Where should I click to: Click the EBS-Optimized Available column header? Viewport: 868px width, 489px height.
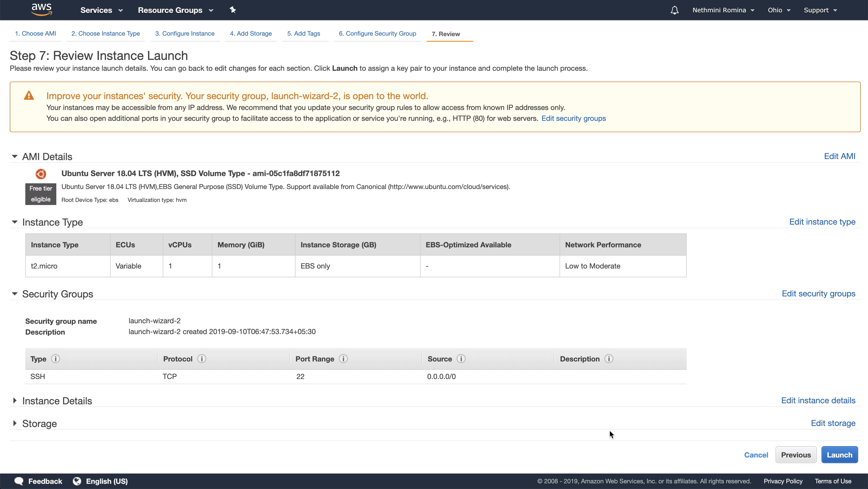pos(490,244)
